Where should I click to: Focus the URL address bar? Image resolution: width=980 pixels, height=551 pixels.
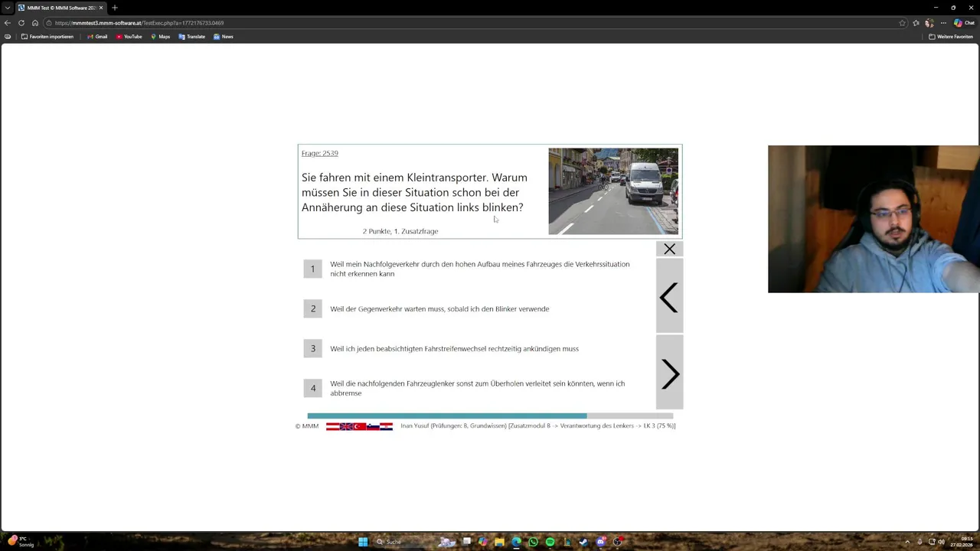475,23
